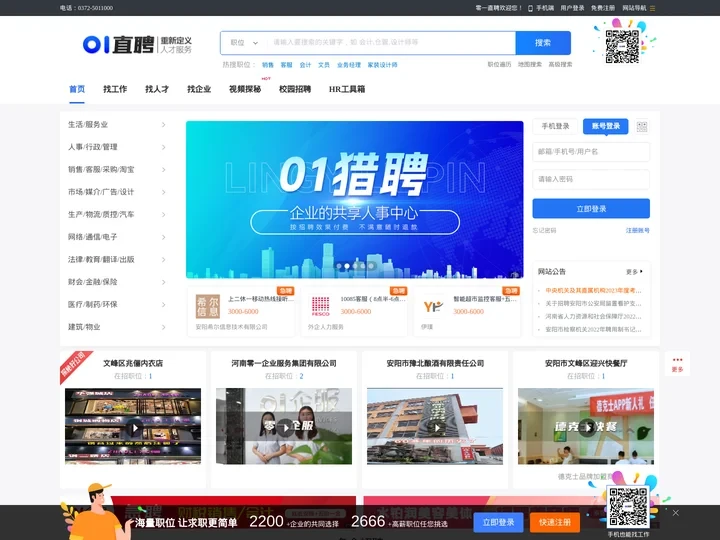Click the 邮箱/手机号/用户名 input field

[x=591, y=152]
